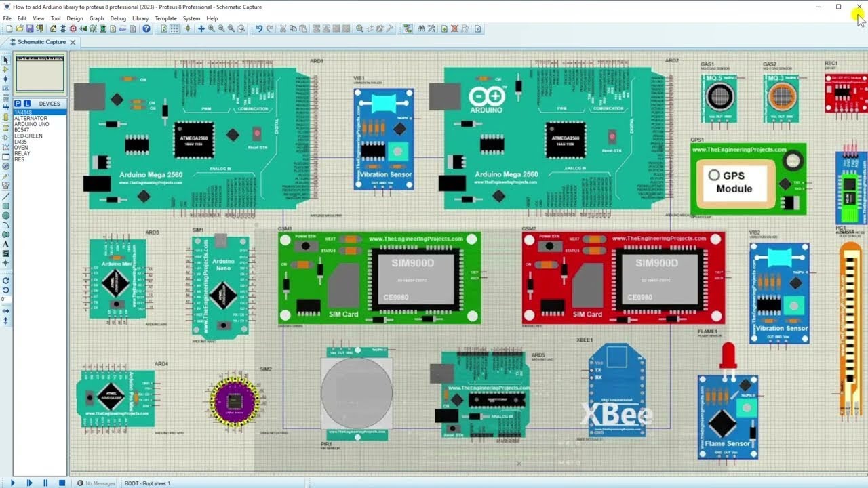
Task: Click the Open Project folder icon
Action: point(19,28)
